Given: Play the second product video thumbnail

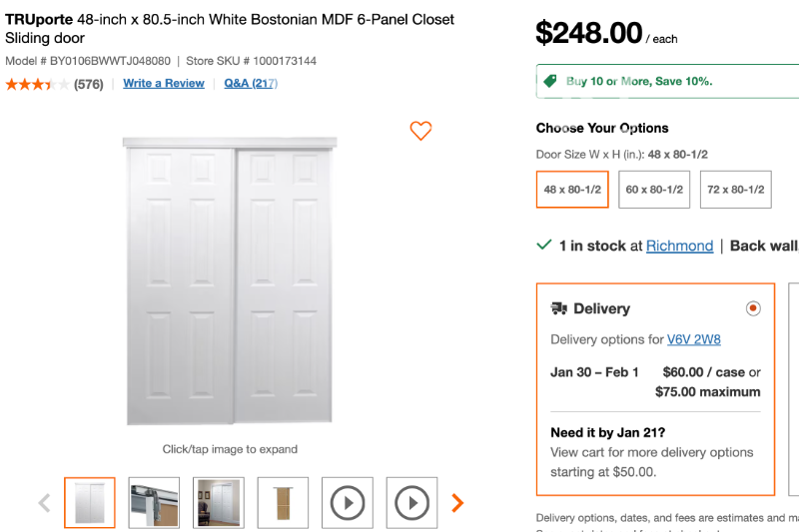Looking at the screenshot, I should pyautogui.click(x=411, y=503).
